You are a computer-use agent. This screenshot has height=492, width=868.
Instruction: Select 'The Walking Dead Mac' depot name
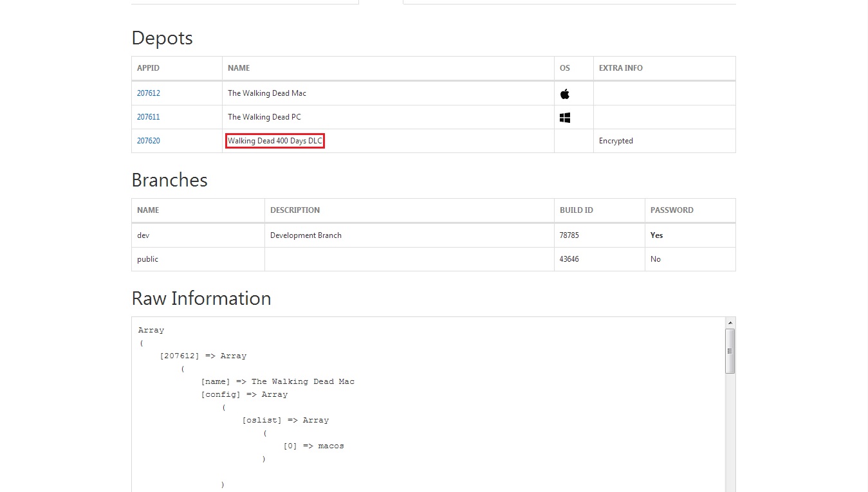267,93
